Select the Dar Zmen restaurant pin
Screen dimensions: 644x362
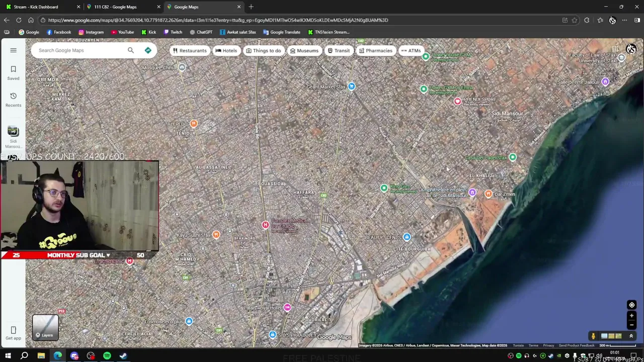(x=488, y=194)
